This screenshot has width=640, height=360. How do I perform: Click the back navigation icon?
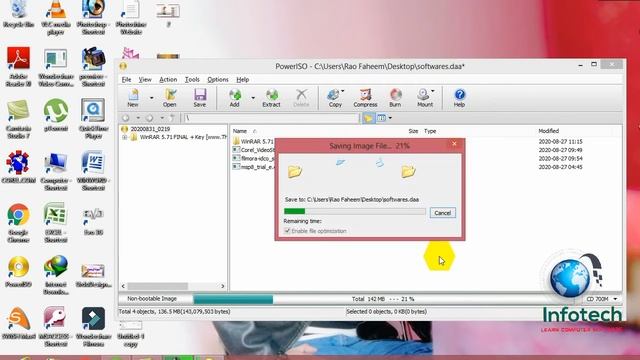click(x=126, y=118)
